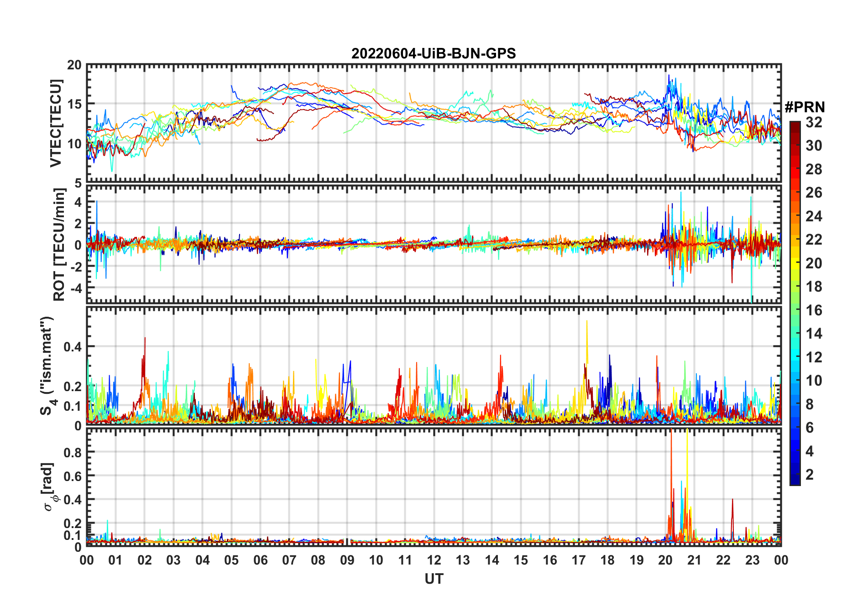Click the "15" hour tick on the UT axis
Screen dimensions: 868x607
[x=521, y=560]
